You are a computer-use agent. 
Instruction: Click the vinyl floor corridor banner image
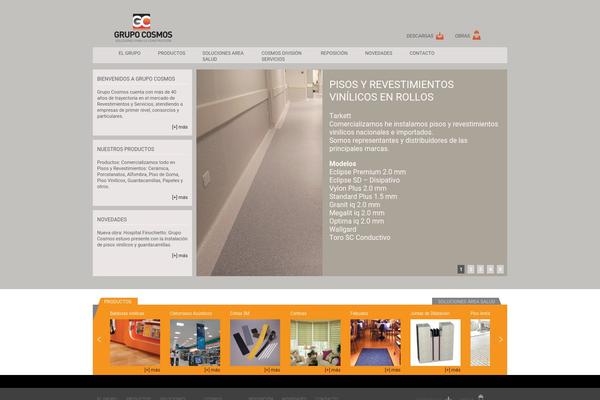click(259, 173)
